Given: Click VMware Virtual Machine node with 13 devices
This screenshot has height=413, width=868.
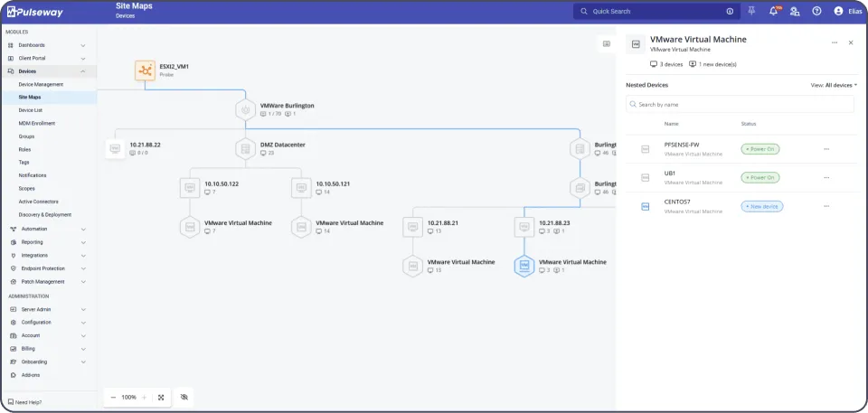Looking at the screenshot, I should pos(413,267).
